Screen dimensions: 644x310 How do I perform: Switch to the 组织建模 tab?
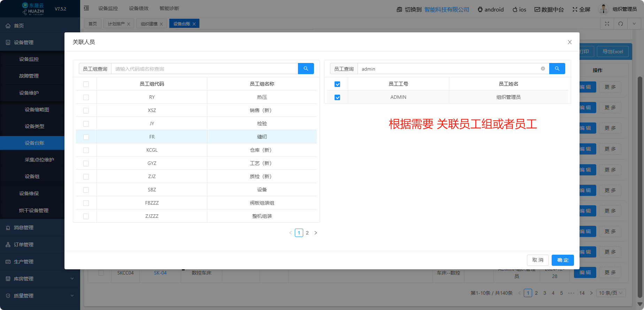point(149,24)
